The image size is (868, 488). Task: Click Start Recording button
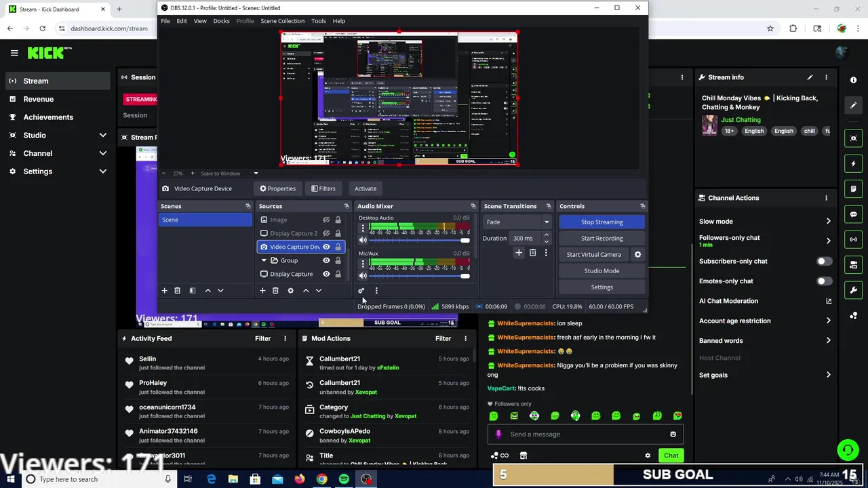tap(601, 238)
